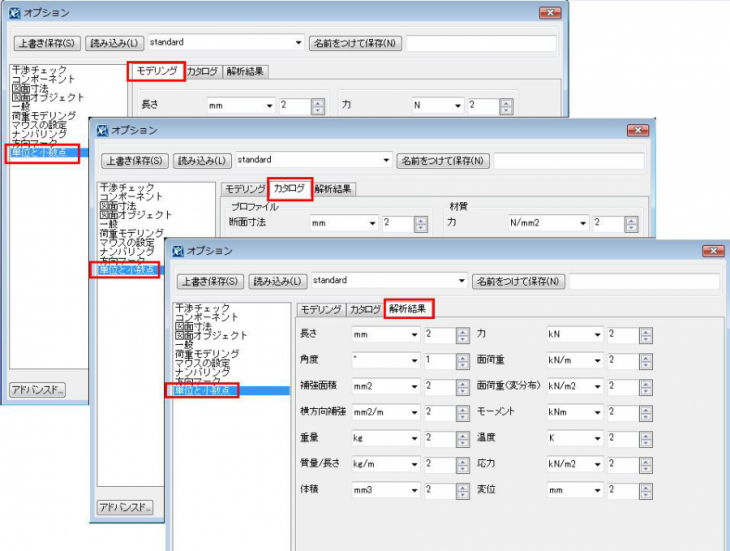Screen dimensions: 730x551
Task: Expand the 横方向補強 mm2/m dropdown
Action: coord(414,412)
